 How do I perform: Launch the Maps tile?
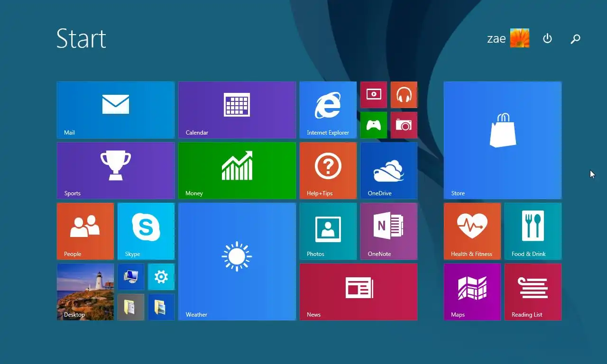click(472, 292)
